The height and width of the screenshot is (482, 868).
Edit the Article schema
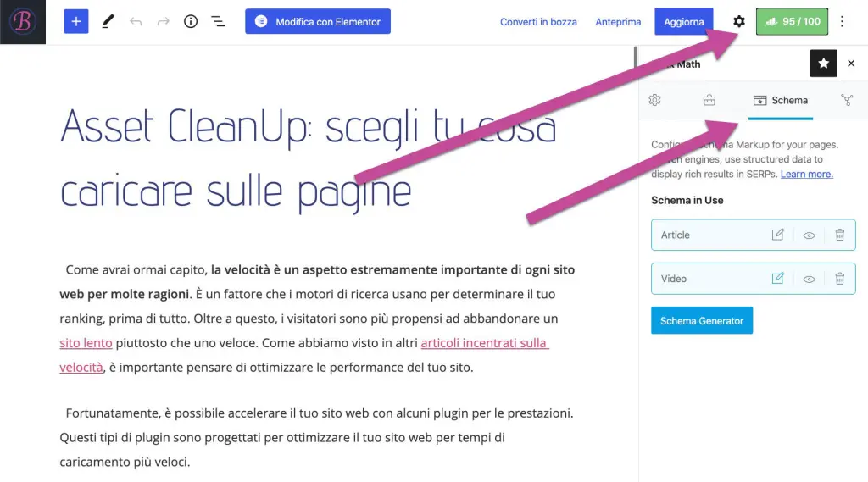click(778, 235)
